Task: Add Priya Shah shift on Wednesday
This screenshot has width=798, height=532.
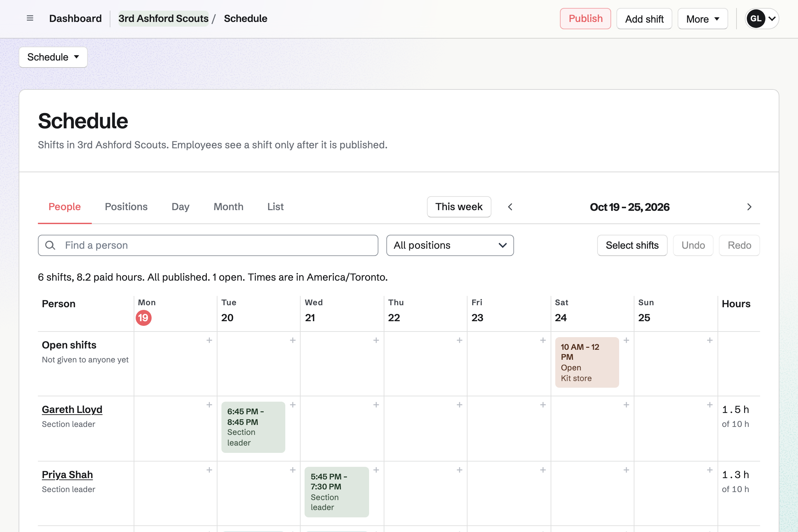Action: click(376, 470)
